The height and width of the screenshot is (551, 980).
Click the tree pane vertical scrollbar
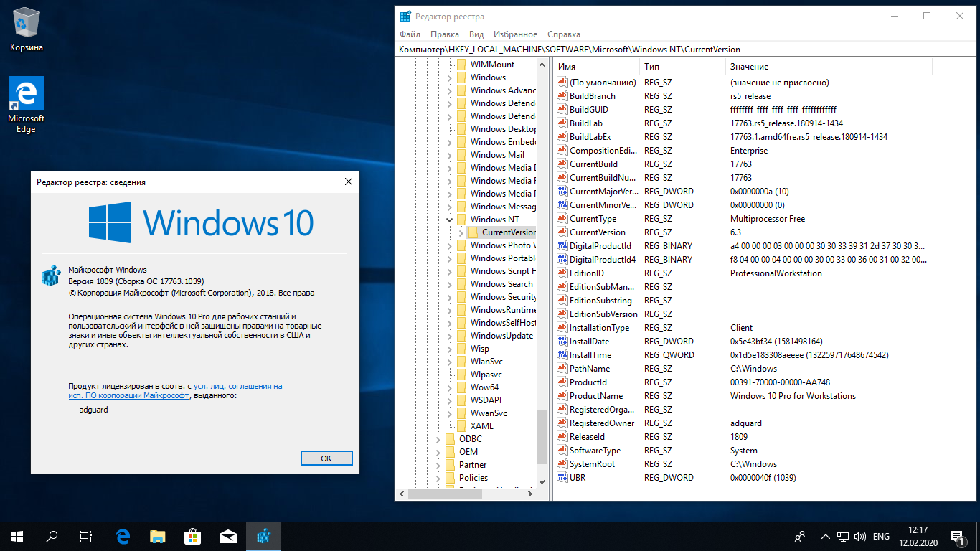[x=542, y=273]
